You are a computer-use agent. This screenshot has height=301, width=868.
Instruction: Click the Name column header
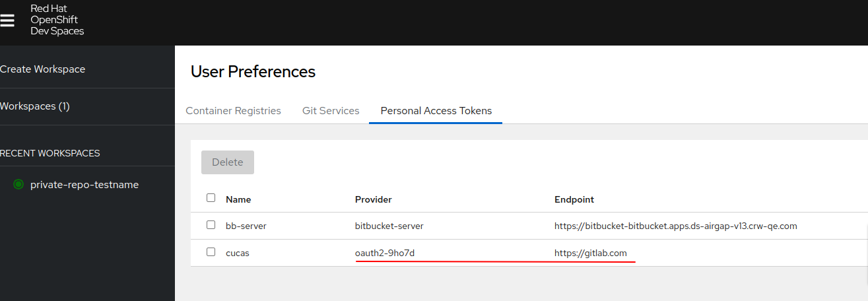pos(238,199)
